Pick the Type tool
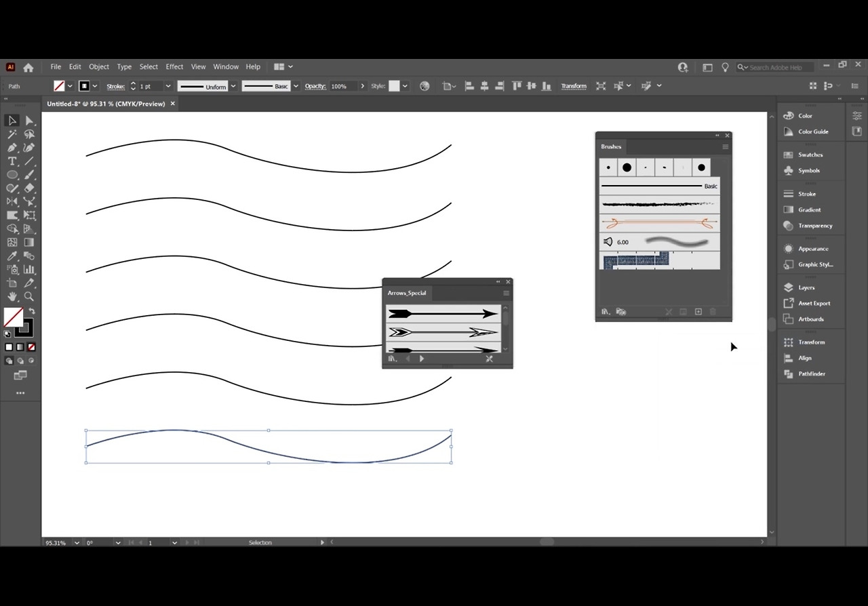 click(12, 161)
